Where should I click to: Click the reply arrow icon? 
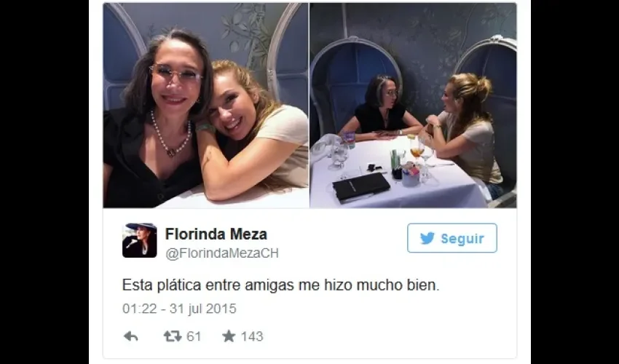pos(130,336)
